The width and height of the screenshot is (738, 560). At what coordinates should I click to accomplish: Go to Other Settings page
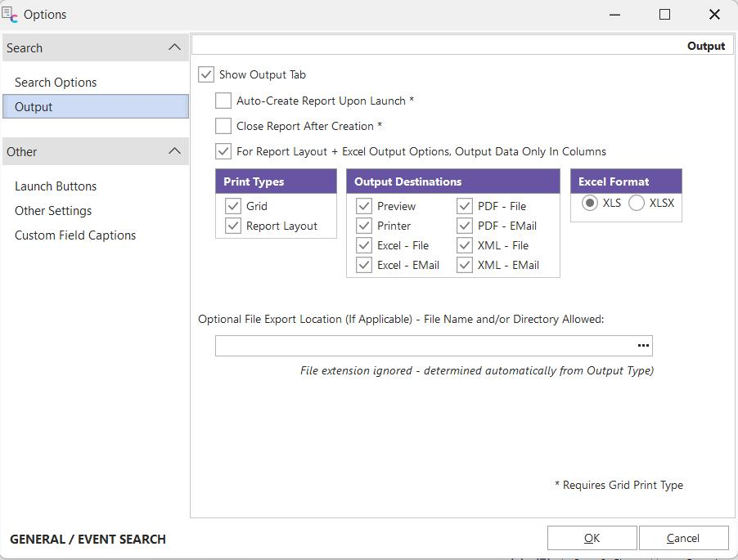tap(53, 211)
